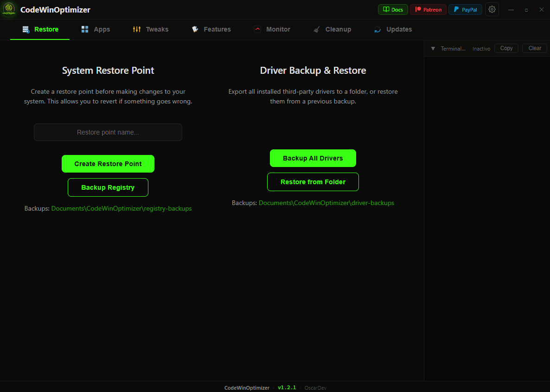Click the Features tab tag icon
Screen dimensions: 550x392
point(195,30)
